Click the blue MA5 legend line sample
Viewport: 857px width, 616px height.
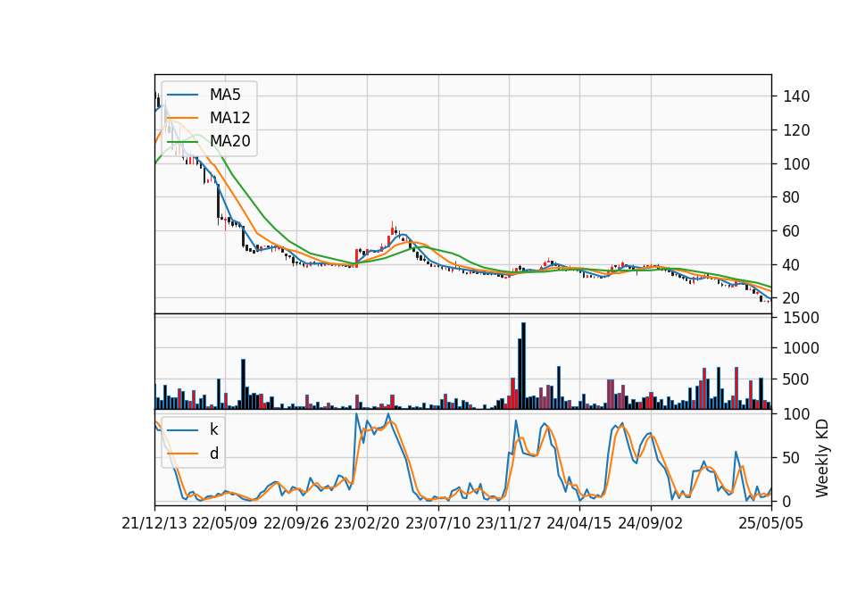[x=182, y=96]
